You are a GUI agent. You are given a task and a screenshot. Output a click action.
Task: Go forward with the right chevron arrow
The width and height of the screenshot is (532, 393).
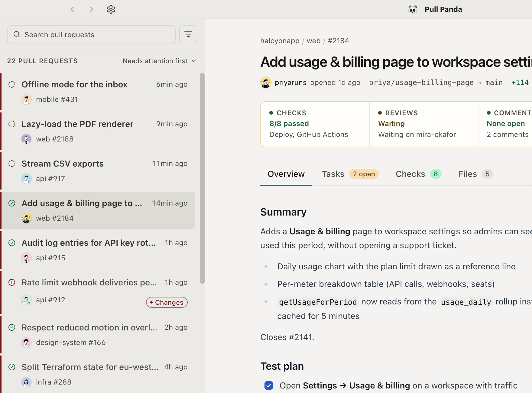[x=91, y=9]
